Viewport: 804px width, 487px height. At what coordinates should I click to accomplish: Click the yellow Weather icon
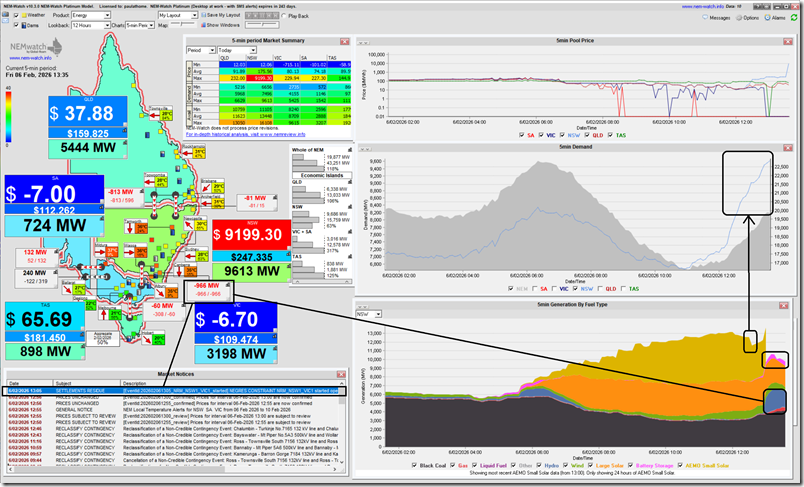click(24, 15)
